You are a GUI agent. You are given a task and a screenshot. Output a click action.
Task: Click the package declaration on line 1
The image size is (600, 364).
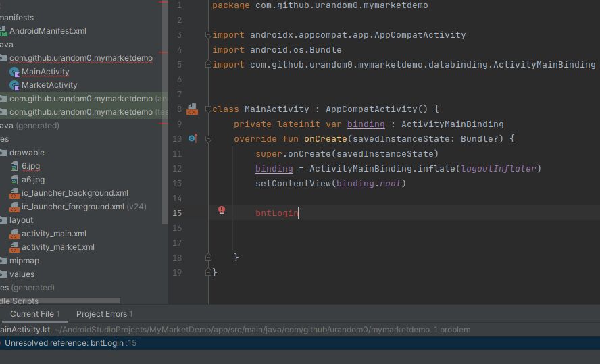[320, 5]
